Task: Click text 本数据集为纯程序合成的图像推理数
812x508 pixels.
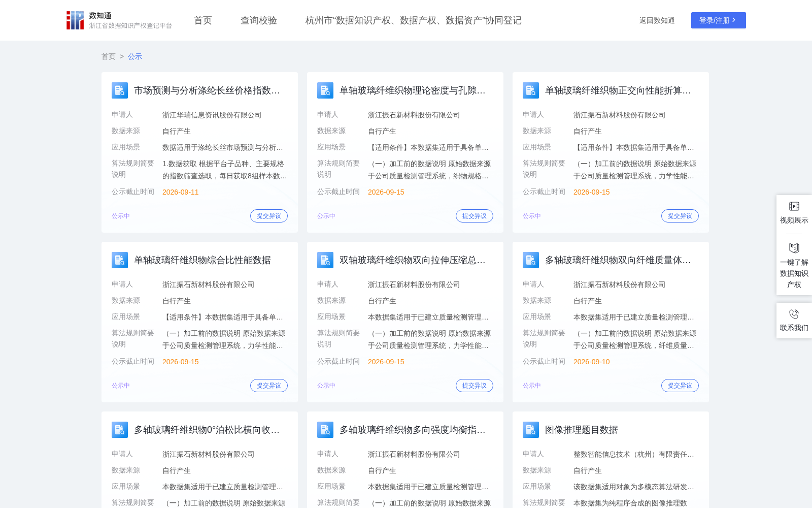Action: click(630, 503)
